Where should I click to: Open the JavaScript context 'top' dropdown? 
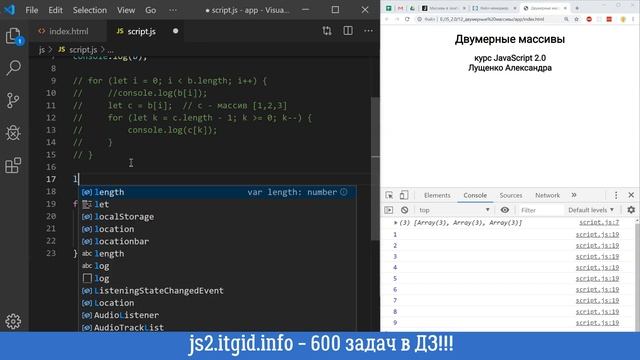pos(454,210)
